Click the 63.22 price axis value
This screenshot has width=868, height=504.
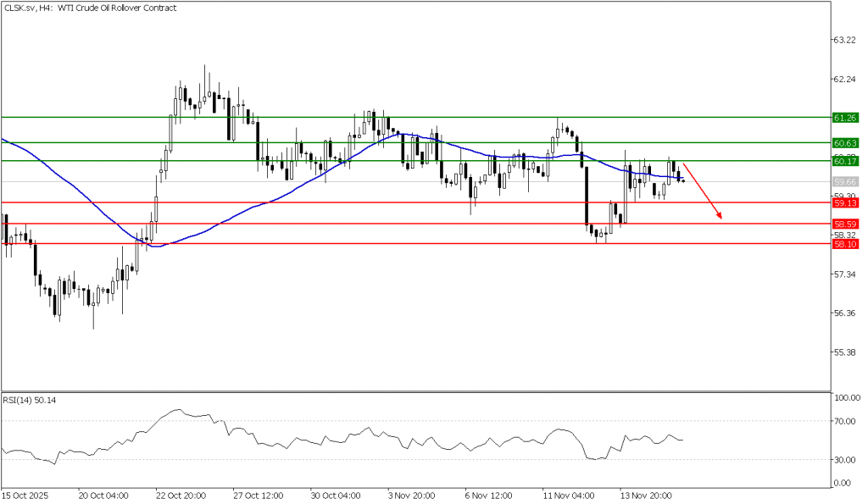tap(843, 38)
